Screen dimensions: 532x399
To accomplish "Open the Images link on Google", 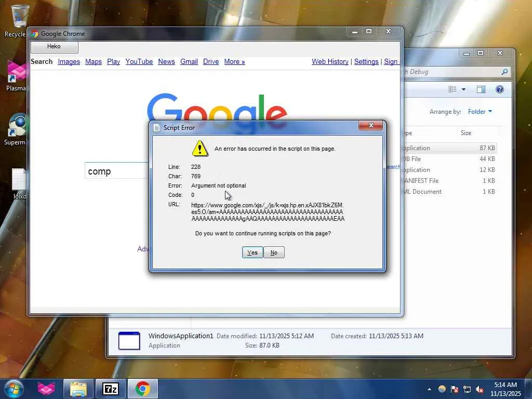I will pos(69,62).
